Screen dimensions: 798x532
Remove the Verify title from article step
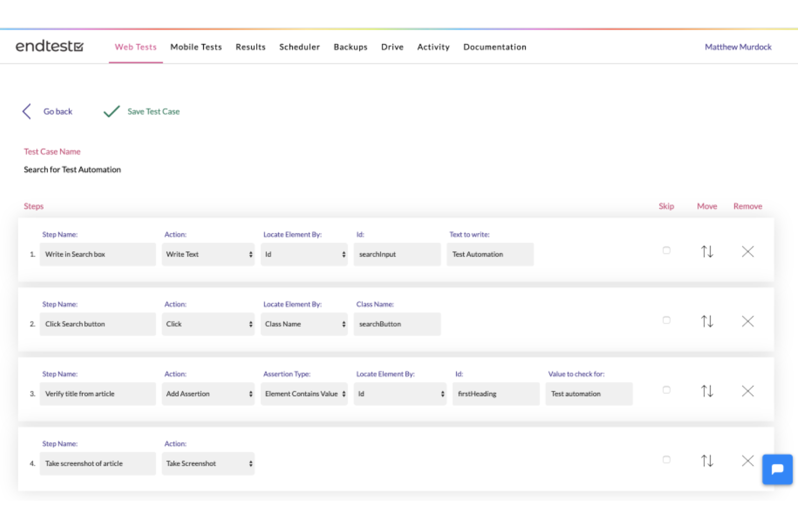(748, 391)
